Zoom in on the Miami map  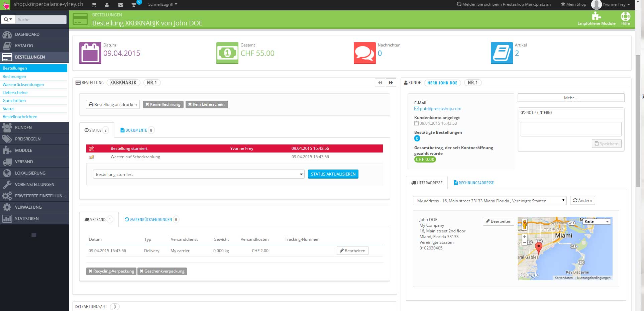pyautogui.click(x=525, y=236)
